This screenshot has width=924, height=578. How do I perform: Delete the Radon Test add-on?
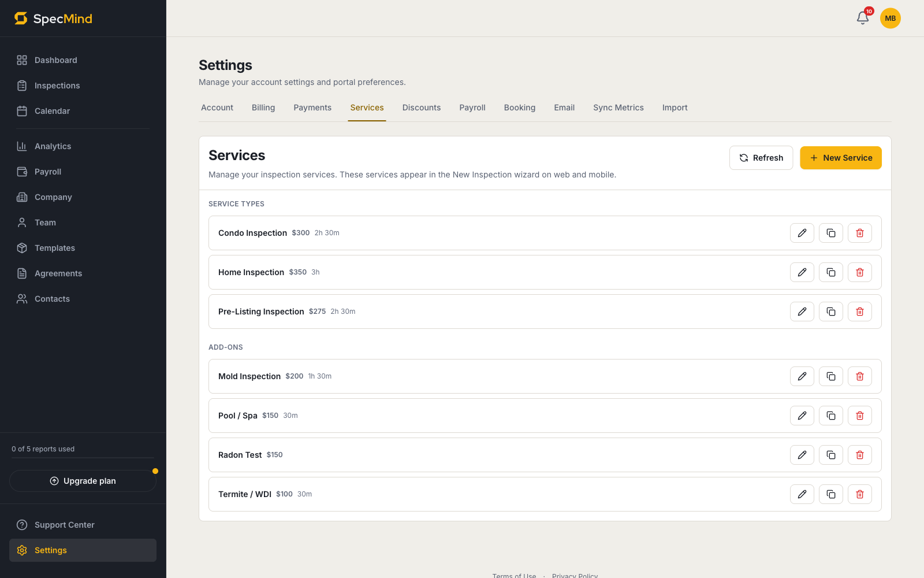point(860,455)
